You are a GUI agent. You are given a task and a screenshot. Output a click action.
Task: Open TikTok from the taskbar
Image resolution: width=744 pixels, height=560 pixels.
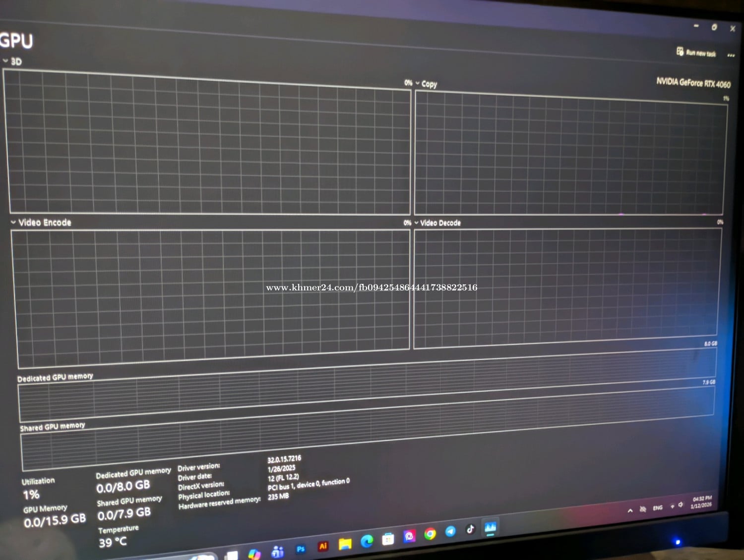click(x=470, y=529)
